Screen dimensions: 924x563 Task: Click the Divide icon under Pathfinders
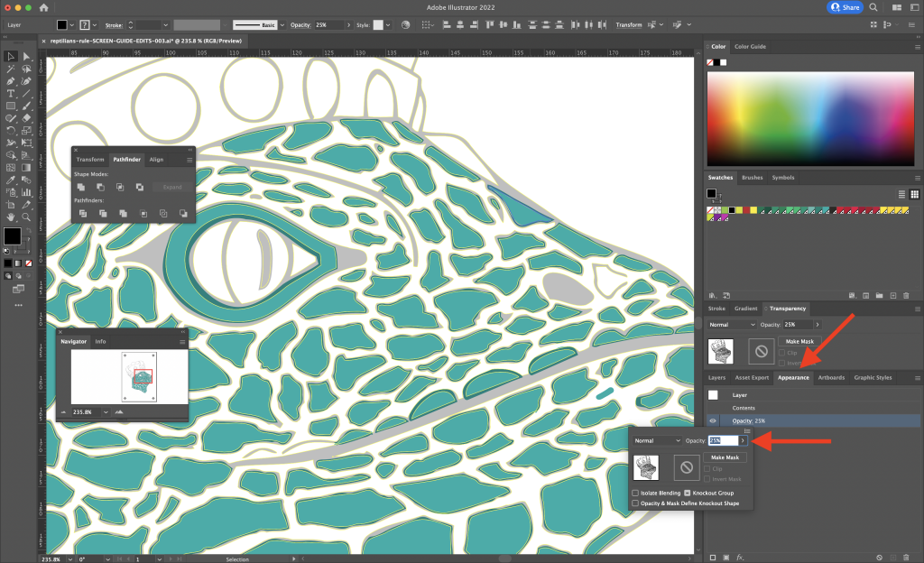(x=83, y=213)
